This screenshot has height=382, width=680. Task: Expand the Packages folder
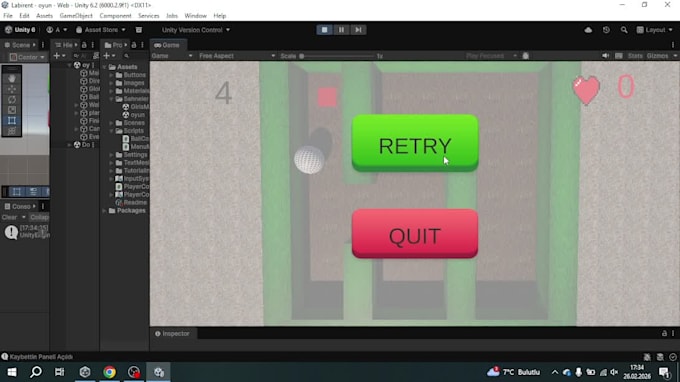[105, 211]
